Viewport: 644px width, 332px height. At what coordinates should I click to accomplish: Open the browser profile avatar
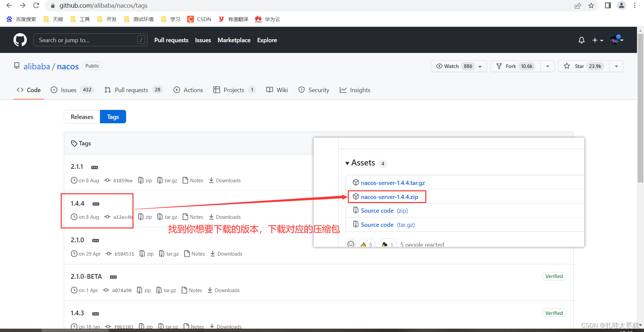622,5
